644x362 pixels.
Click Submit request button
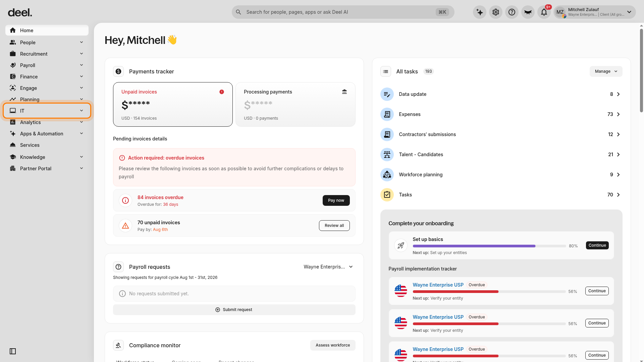tap(234, 310)
